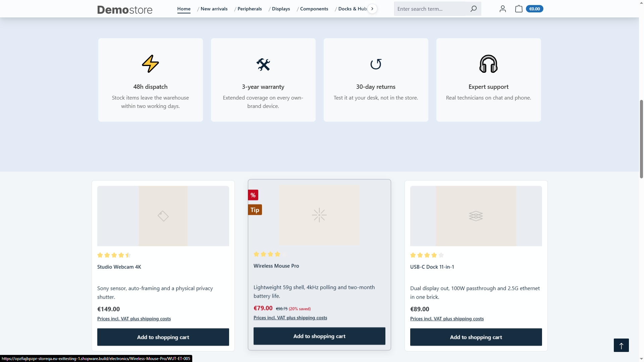Click the Studio Webcam 4K star rating
Viewport: 644px width, 362px height.
(114, 255)
